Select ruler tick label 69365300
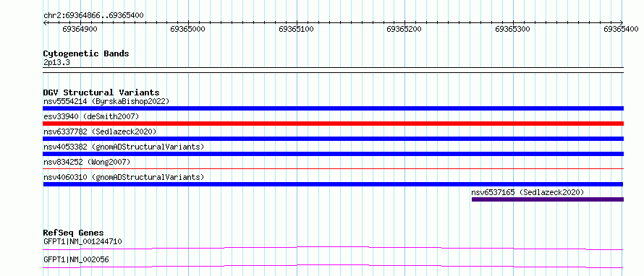 (512, 29)
